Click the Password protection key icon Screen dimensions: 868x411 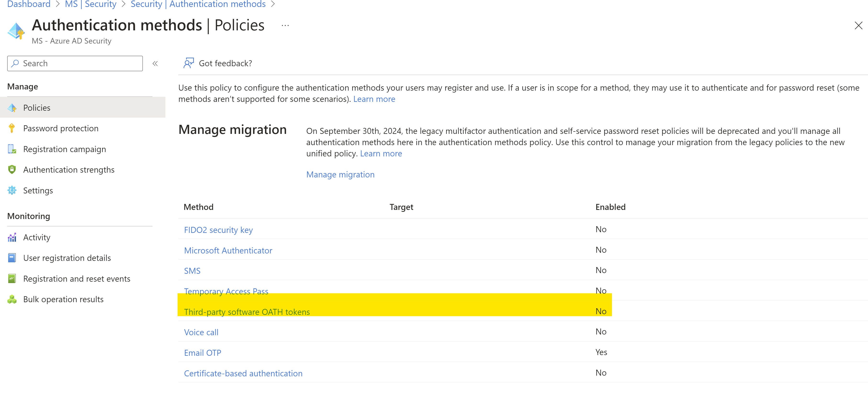click(12, 128)
